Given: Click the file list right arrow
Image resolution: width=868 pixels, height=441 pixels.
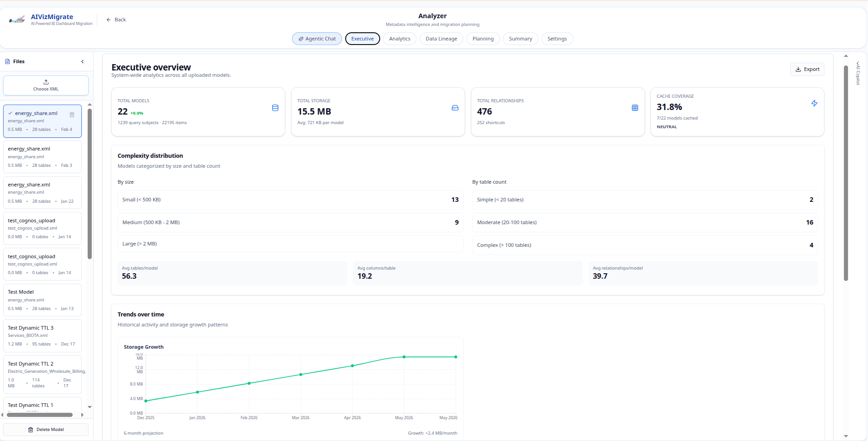Looking at the screenshot, I should coord(82,415).
